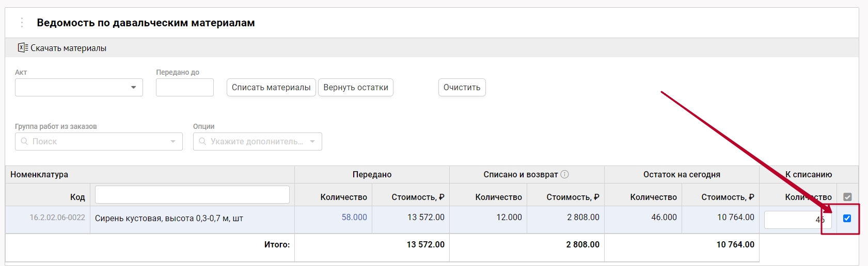The height and width of the screenshot is (266, 868).
Task: Click info icon next to Списано и возврат
Action: tap(564, 174)
